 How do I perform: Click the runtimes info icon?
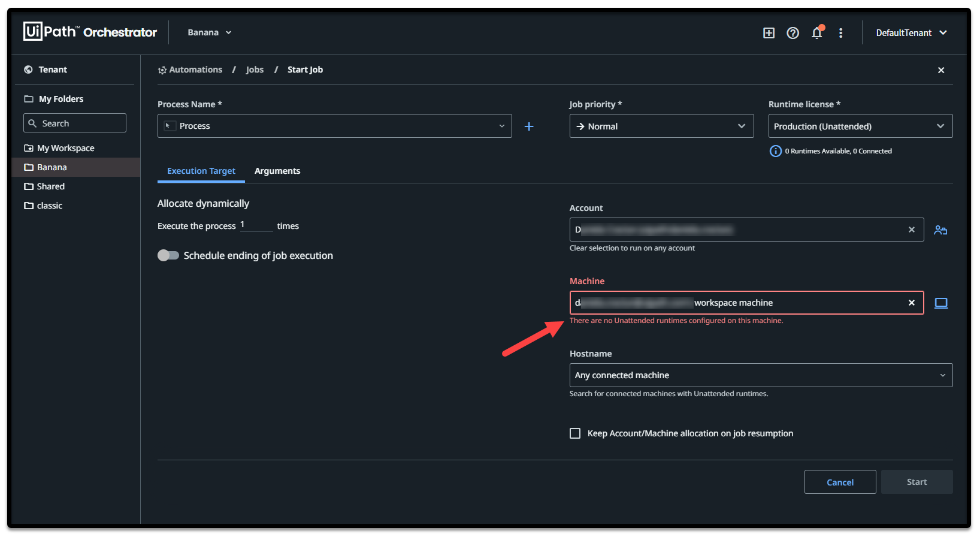point(775,151)
